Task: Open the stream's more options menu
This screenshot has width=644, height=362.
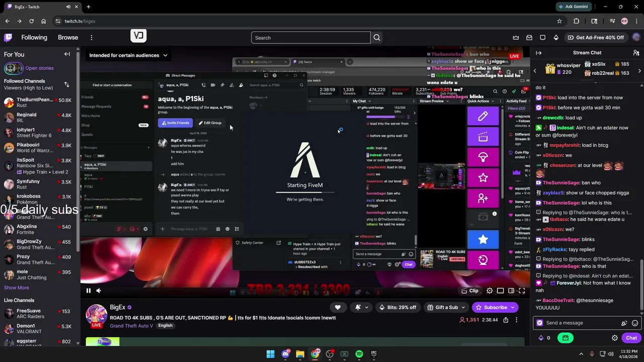Action: (x=516, y=320)
